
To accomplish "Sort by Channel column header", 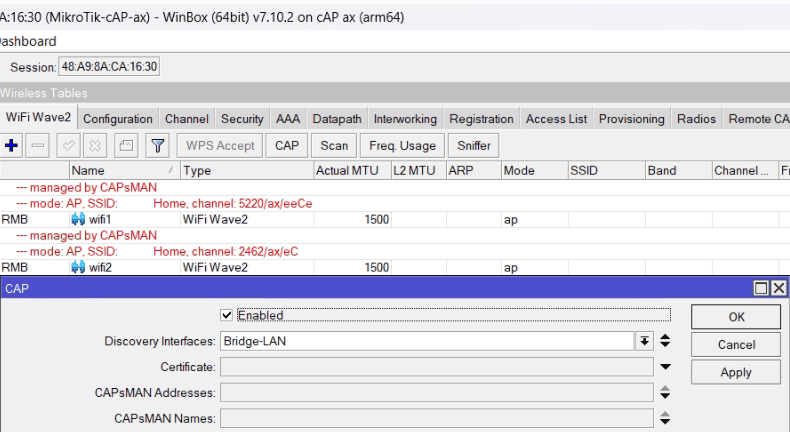I will click(745, 170).
